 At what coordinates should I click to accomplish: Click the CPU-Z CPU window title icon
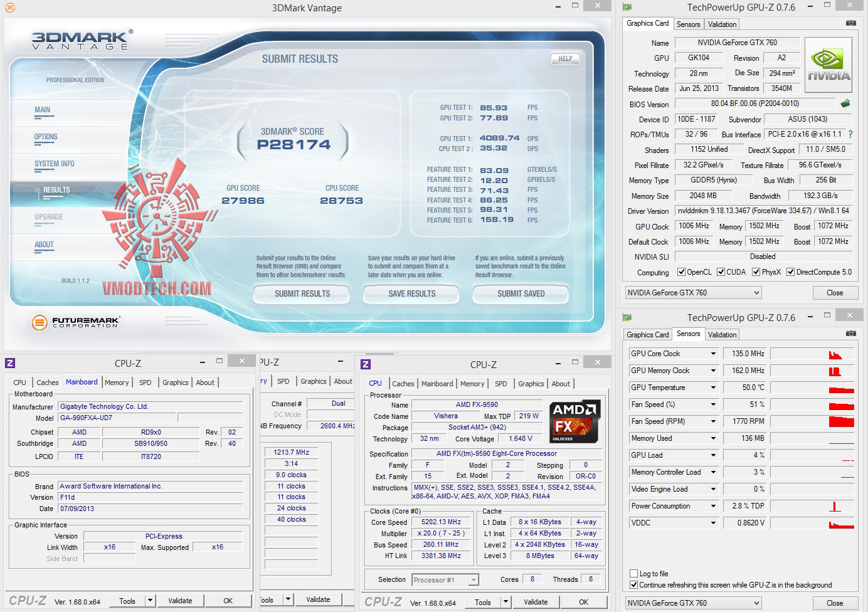(x=366, y=364)
